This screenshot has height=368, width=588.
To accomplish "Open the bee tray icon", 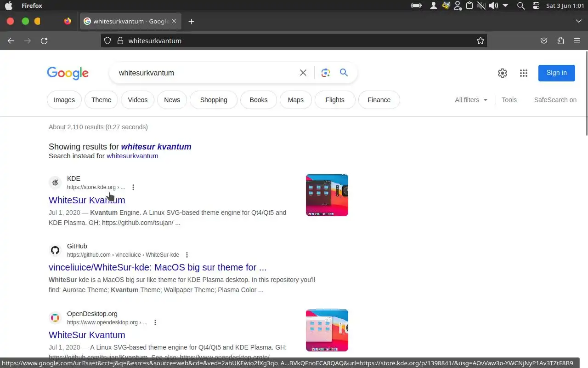I will pyautogui.click(x=446, y=6).
